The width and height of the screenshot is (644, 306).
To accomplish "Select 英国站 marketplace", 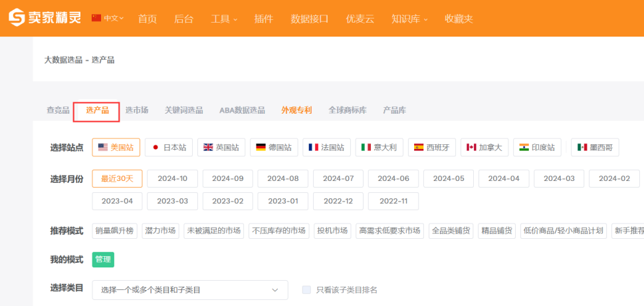I will tap(221, 147).
